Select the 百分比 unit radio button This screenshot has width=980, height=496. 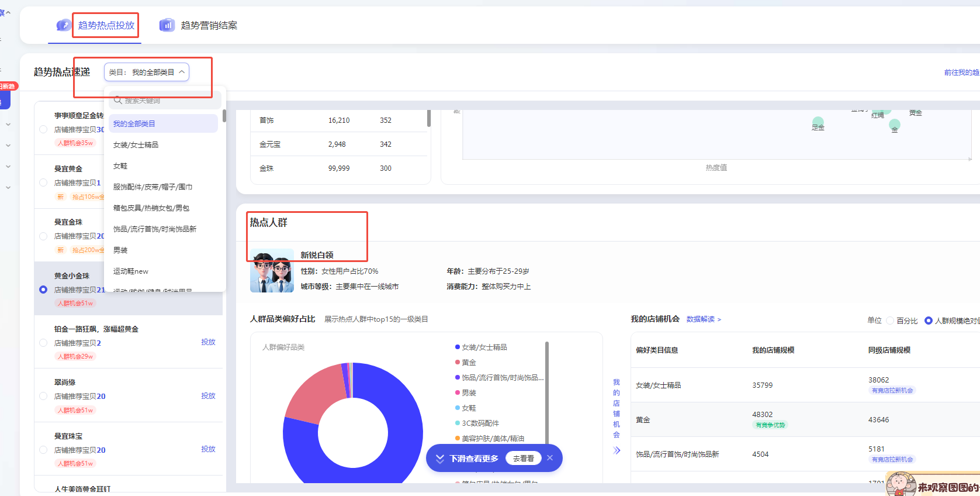(x=890, y=321)
